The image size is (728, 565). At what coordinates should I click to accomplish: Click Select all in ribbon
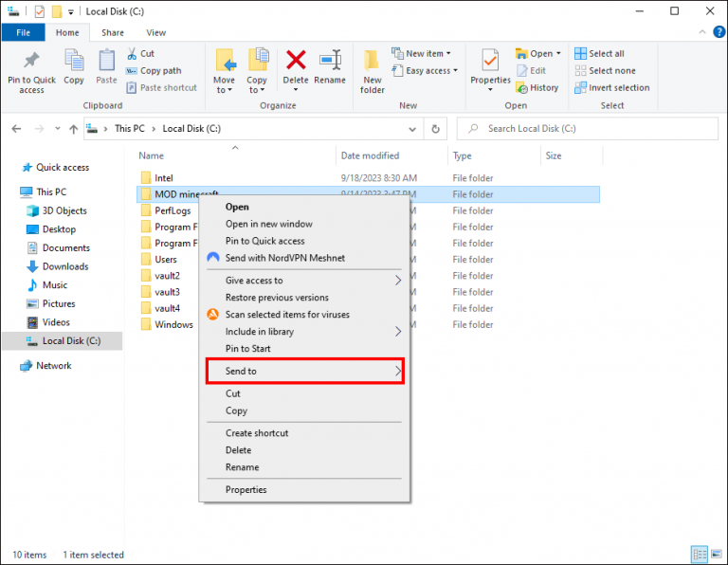[599, 53]
